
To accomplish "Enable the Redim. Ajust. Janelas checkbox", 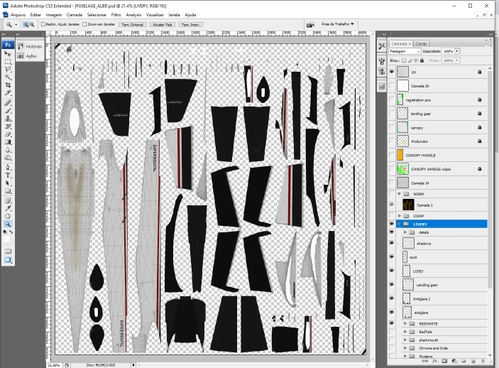I will point(43,24).
